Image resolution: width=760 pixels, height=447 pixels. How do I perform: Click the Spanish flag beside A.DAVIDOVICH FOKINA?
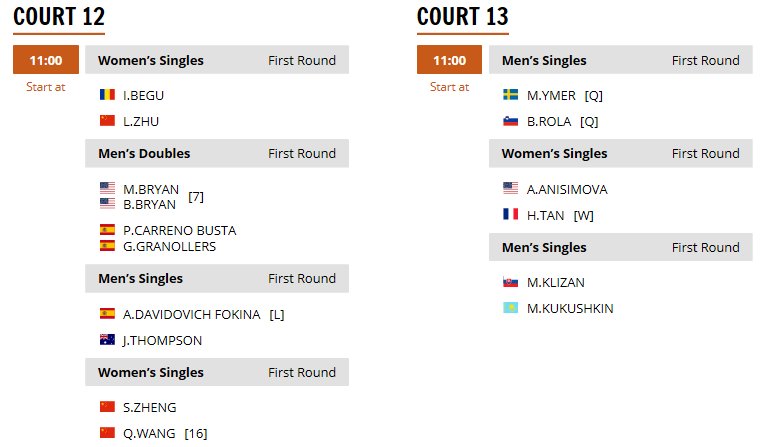click(x=107, y=314)
